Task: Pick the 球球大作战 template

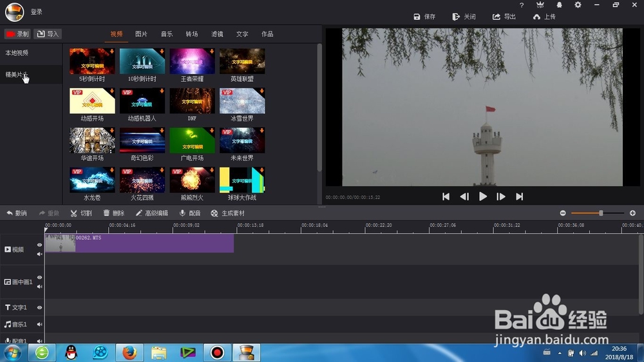Action: (242, 180)
